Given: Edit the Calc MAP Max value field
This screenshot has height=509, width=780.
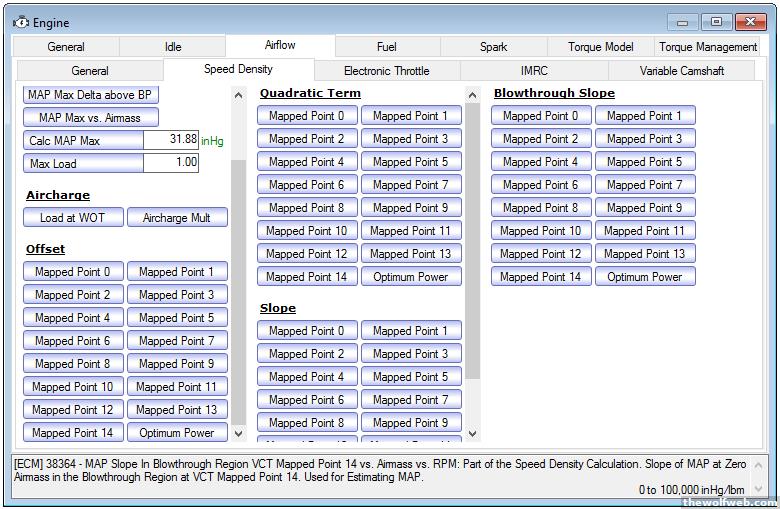Looking at the screenshot, I should [x=170, y=140].
